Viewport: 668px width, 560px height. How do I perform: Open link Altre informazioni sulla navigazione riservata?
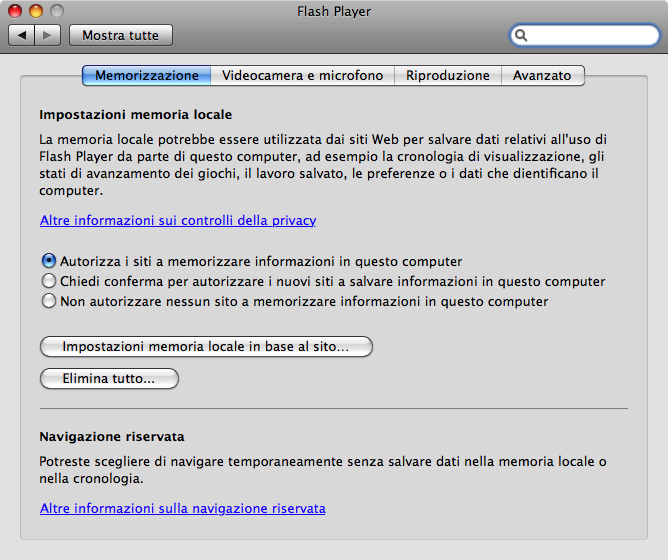coord(183,508)
